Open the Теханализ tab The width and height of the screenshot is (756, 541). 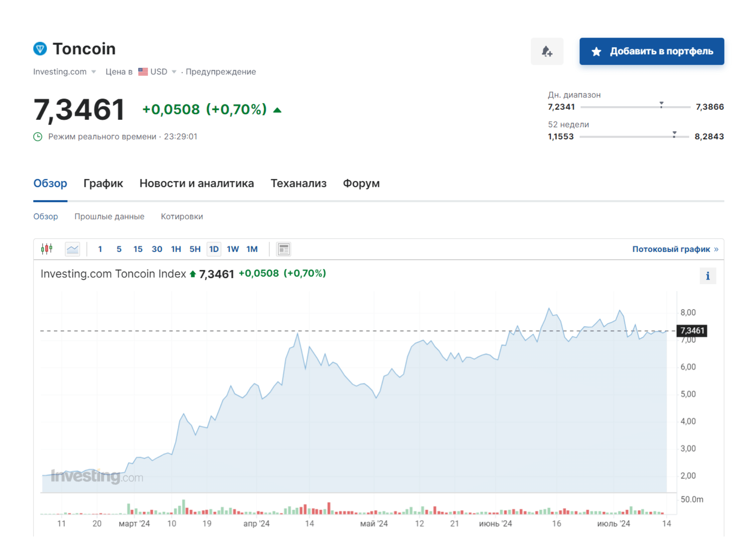click(x=299, y=183)
